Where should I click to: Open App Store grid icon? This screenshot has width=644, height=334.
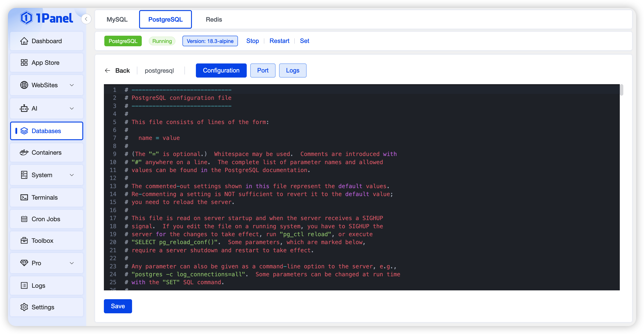(x=24, y=63)
